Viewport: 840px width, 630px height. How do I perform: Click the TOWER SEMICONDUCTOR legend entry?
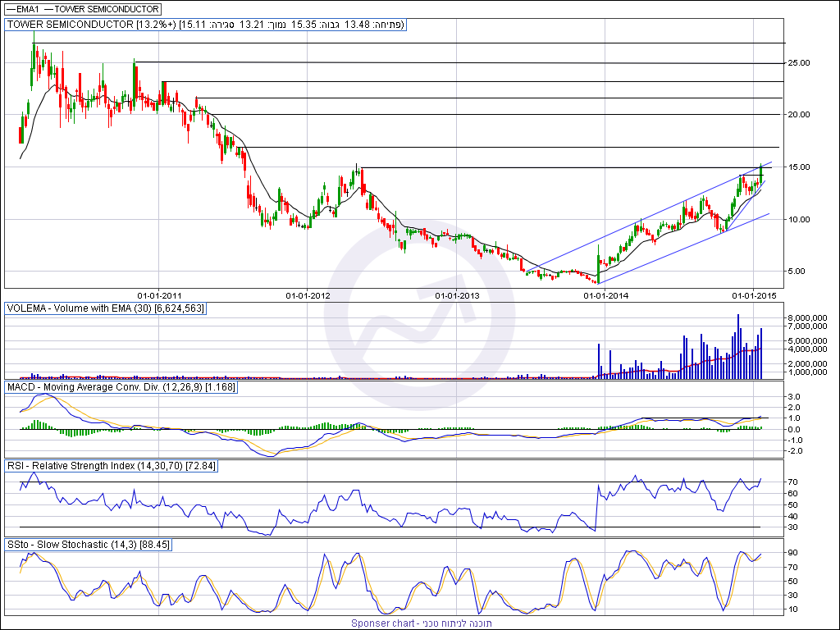[x=107, y=9]
